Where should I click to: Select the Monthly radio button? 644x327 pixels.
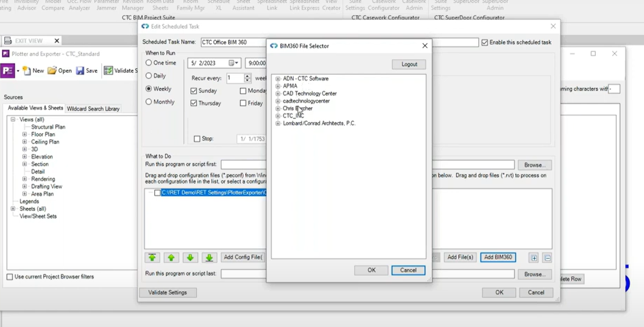click(149, 102)
